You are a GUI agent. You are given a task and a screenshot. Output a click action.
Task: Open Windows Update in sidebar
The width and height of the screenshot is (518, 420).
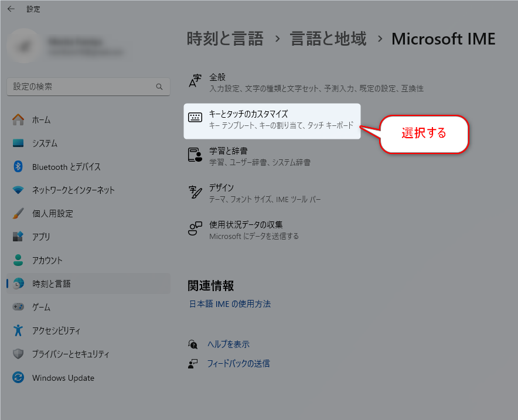[88, 377]
